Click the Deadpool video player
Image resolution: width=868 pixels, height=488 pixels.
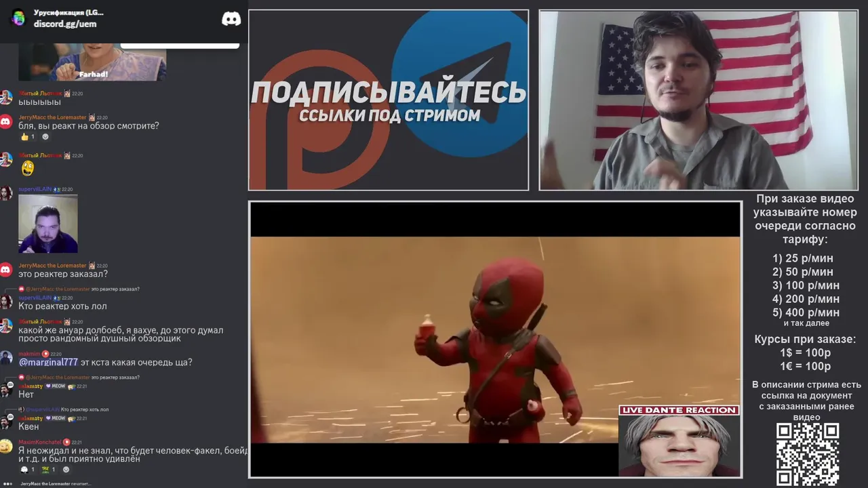[x=495, y=339]
